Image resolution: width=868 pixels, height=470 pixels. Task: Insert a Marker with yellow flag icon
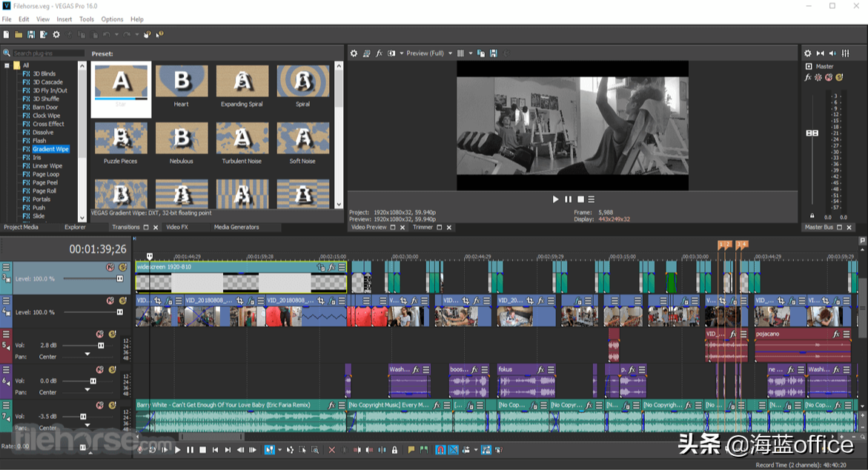click(411, 450)
